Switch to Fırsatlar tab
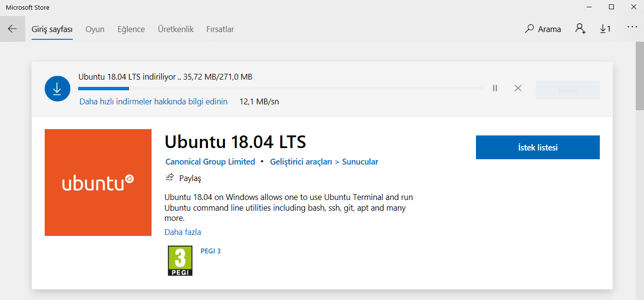The width and height of the screenshot is (644, 300). pos(220,29)
